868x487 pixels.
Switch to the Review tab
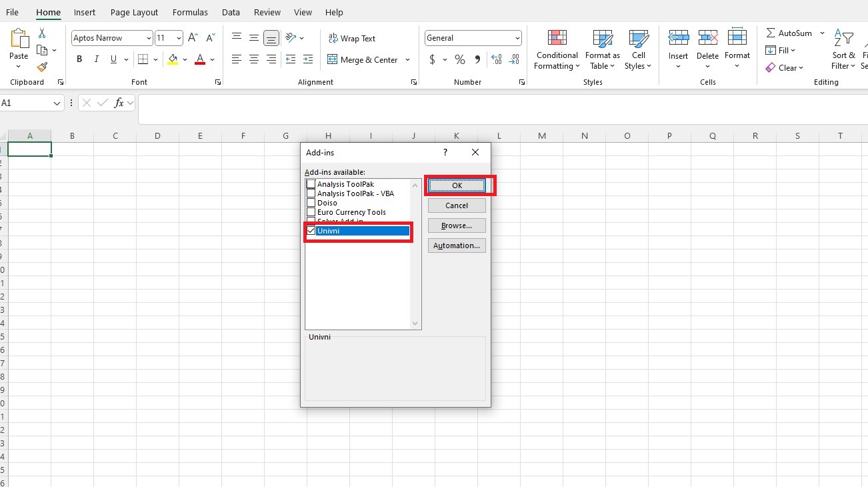point(267,12)
